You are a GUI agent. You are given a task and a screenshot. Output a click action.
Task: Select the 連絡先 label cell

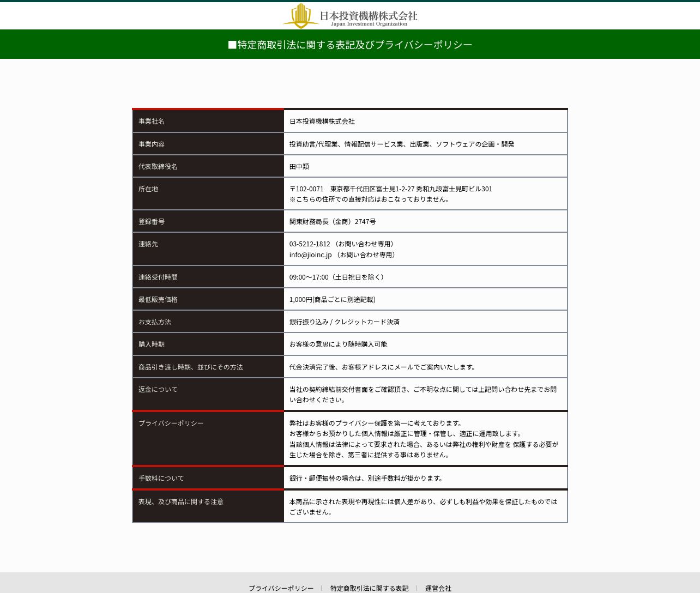[x=208, y=249]
